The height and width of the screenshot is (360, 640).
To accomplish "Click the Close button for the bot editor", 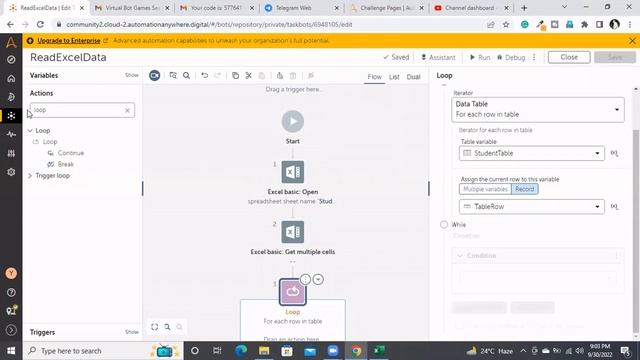I will pos(569,57).
